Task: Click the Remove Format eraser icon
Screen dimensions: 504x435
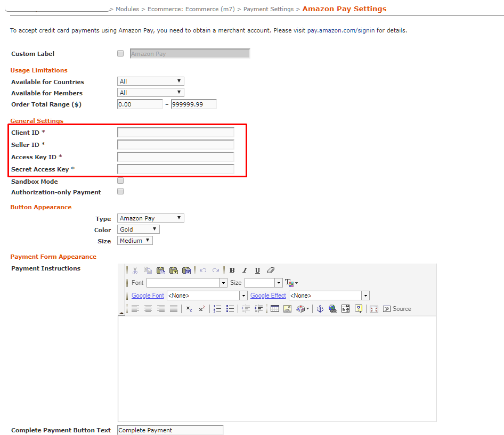Action: pyautogui.click(x=271, y=270)
